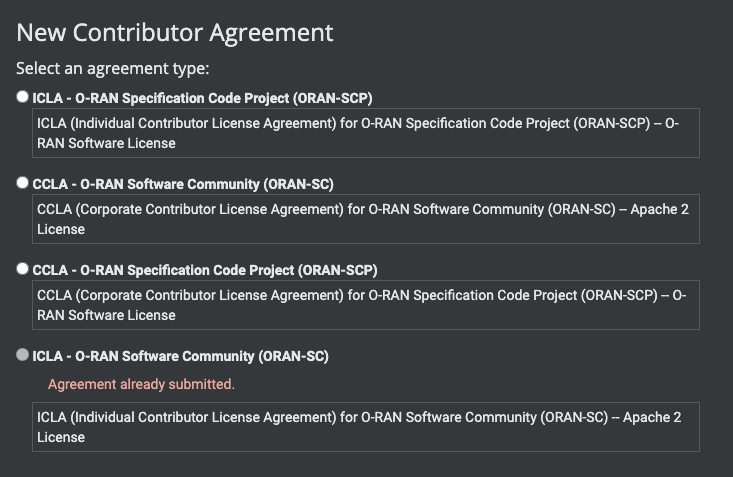Click the bold 'ICLA - O-RAN Specification Code Project (ORAN-SCP)' label

pos(202,98)
